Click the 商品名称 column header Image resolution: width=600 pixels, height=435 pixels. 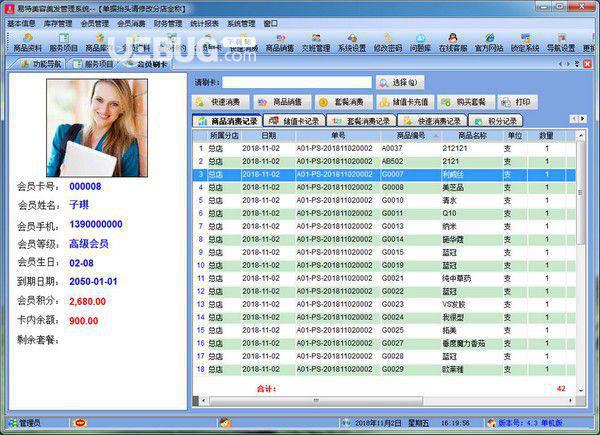coord(472,135)
